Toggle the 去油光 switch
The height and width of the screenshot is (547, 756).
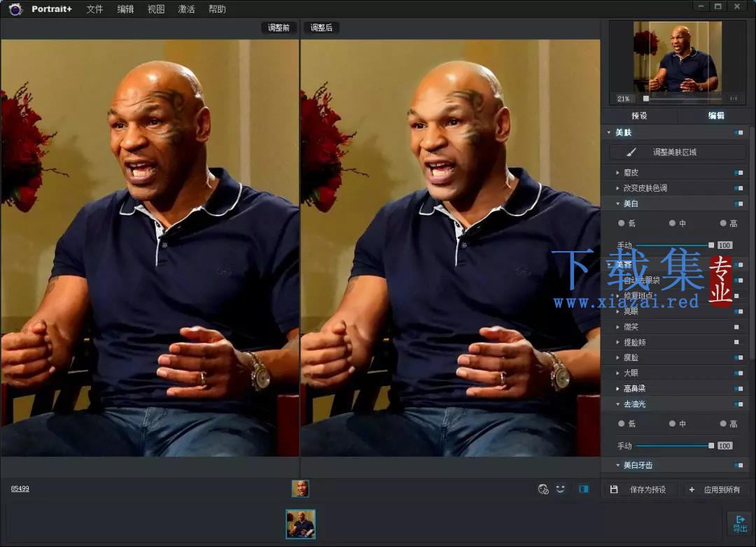point(738,404)
